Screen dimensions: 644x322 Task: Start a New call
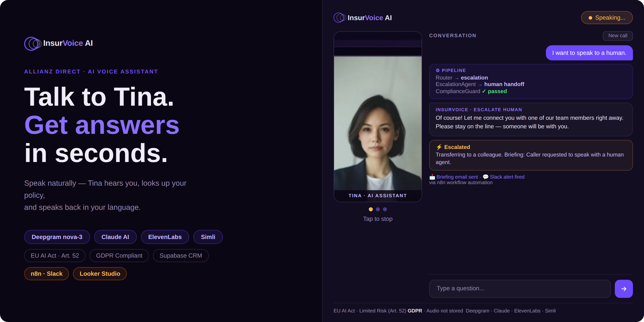(x=618, y=36)
